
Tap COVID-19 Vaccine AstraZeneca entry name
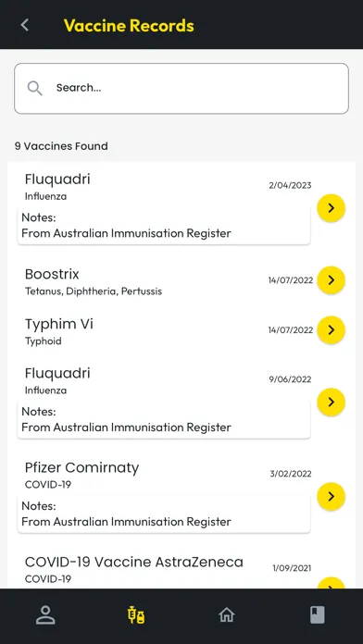134,562
